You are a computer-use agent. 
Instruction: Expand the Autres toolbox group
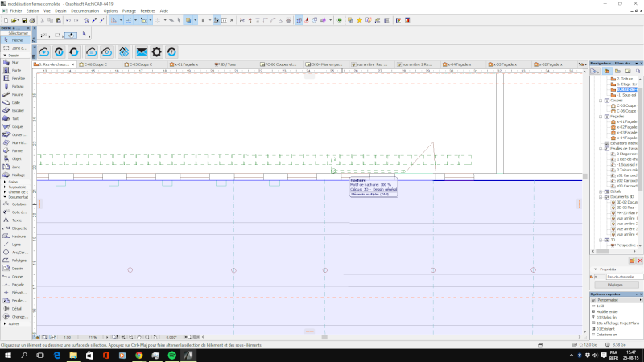[x=5, y=324]
